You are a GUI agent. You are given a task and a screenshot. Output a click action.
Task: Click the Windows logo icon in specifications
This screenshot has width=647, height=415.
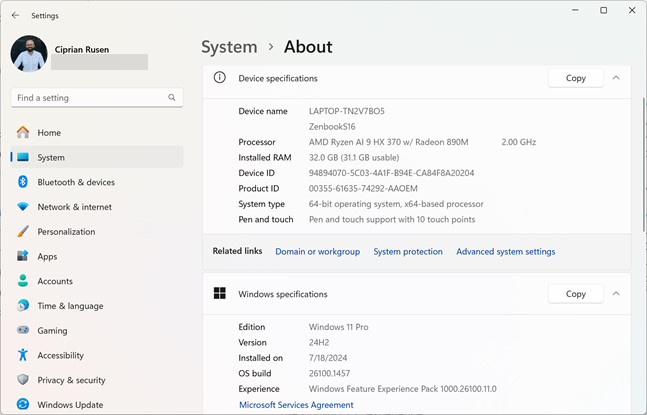tap(220, 293)
